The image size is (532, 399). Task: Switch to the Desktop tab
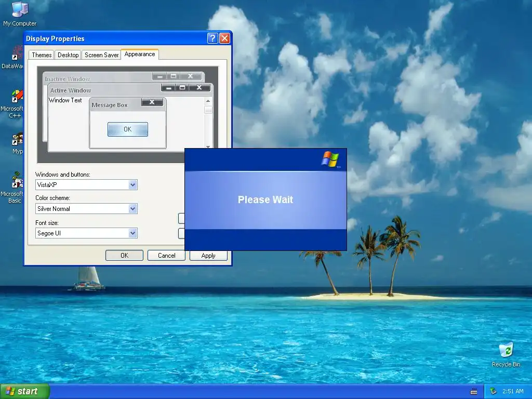68,55
